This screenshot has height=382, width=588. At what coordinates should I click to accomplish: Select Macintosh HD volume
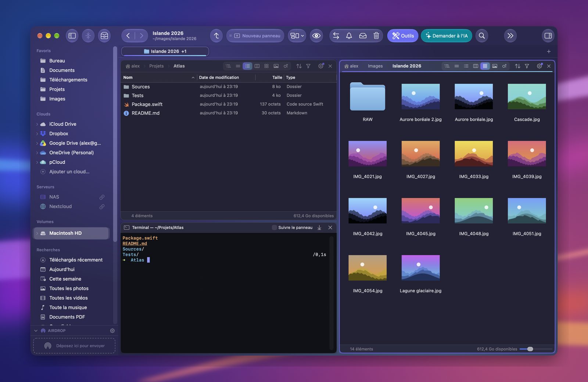[x=72, y=233]
